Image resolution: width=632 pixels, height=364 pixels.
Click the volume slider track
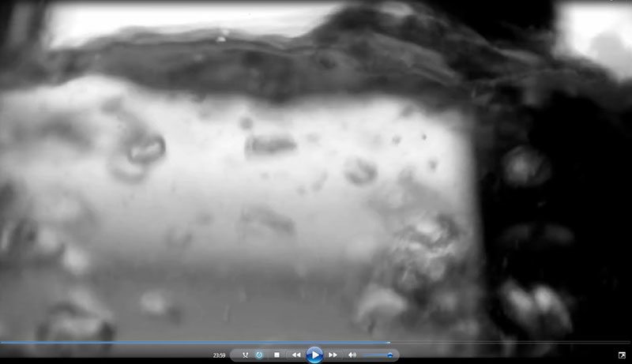click(x=375, y=355)
